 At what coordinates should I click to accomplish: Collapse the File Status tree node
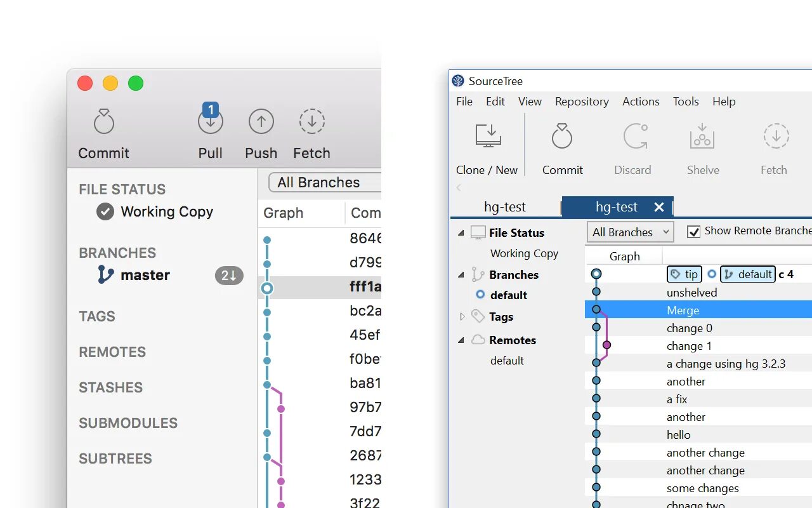[x=461, y=233]
